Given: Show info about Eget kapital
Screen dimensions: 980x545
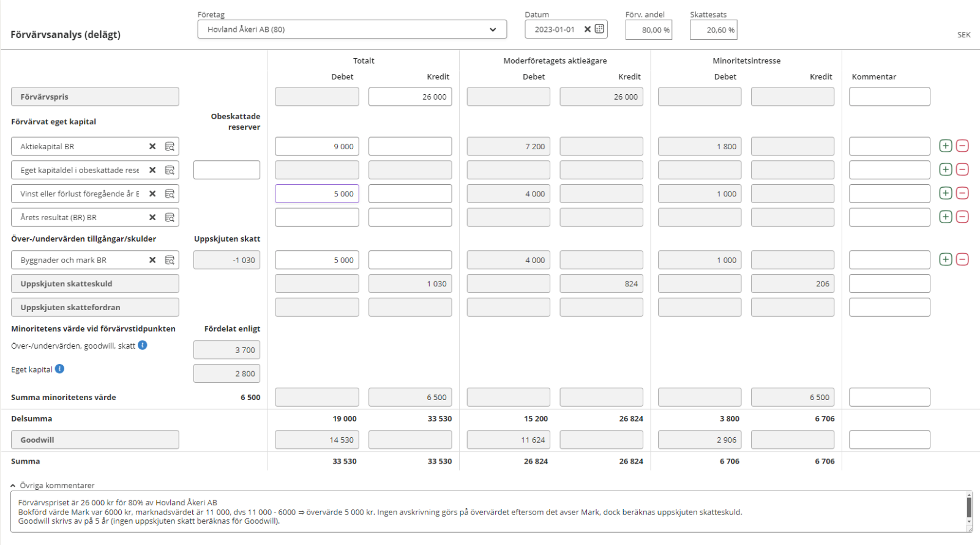Looking at the screenshot, I should (x=60, y=369).
